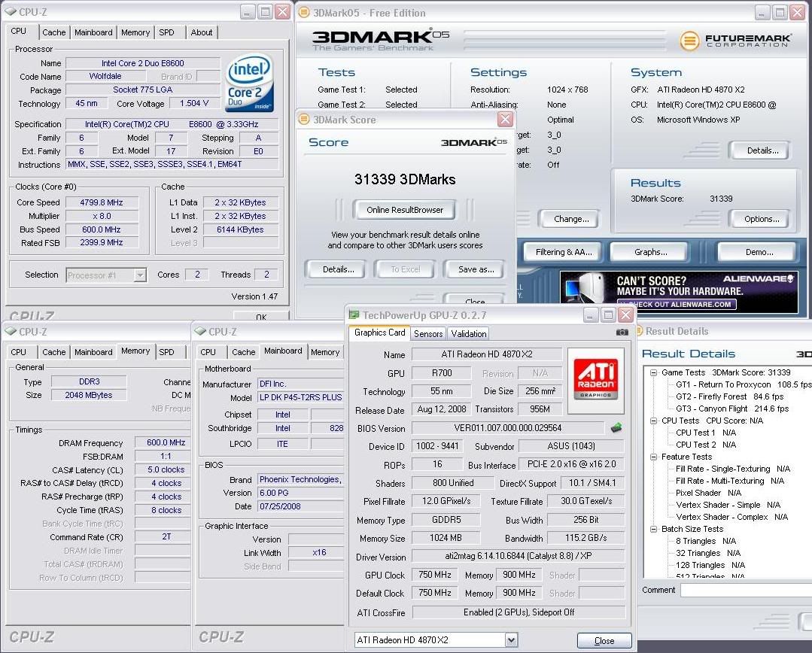The width and height of the screenshot is (812, 653).
Task: Click the 31339 3DMarks score text
Action: (x=405, y=179)
